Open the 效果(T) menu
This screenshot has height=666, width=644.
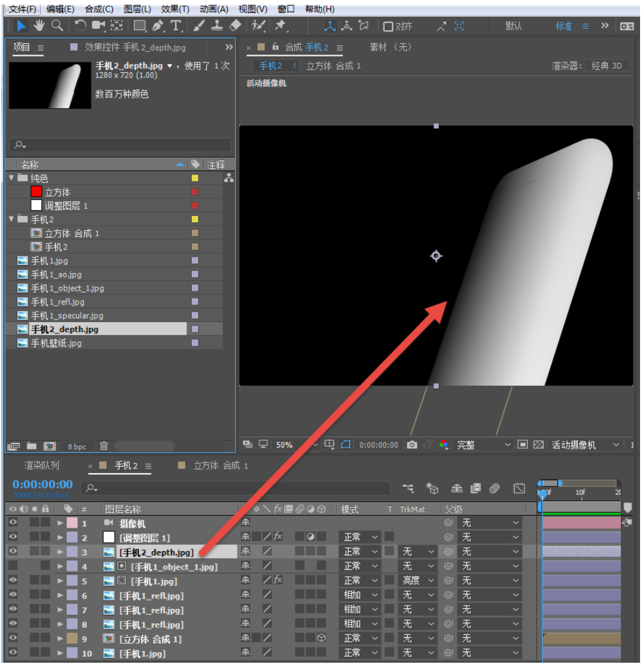click(x=175, y=9)
